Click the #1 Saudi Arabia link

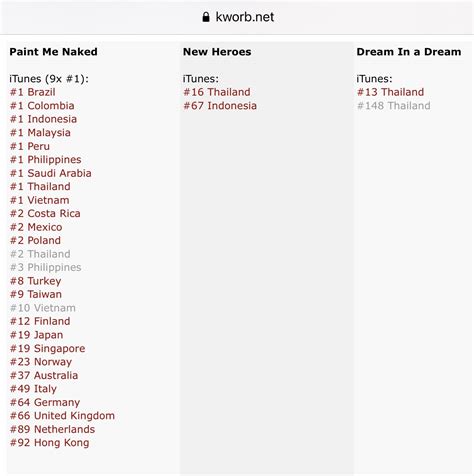(51, 173)
